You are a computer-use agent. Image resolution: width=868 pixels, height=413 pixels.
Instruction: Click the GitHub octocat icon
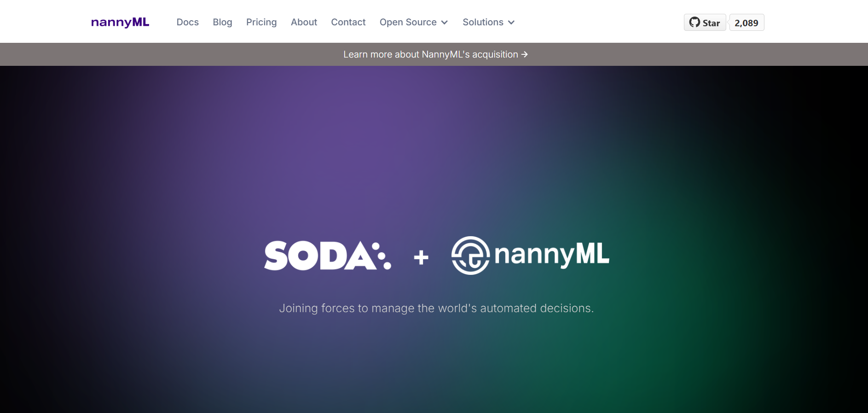pos(694,22)
